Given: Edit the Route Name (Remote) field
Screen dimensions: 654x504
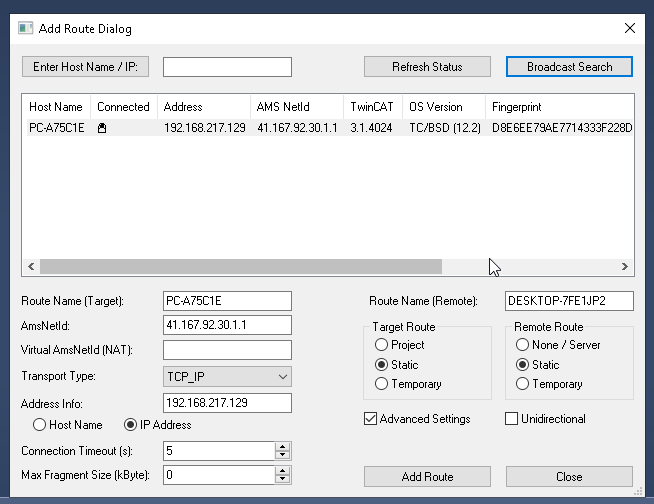Looking at the screenshot, I should [569, 301].
